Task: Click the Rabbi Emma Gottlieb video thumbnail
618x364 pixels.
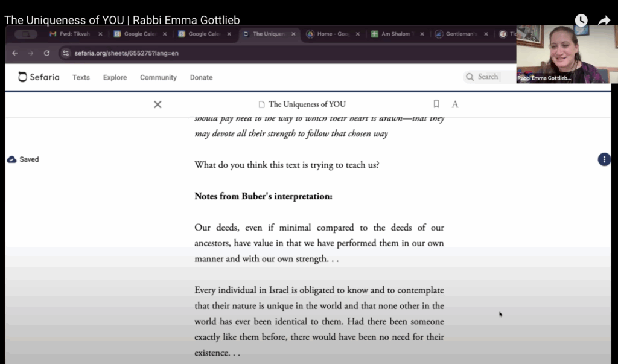Action: tap(562, 54)
